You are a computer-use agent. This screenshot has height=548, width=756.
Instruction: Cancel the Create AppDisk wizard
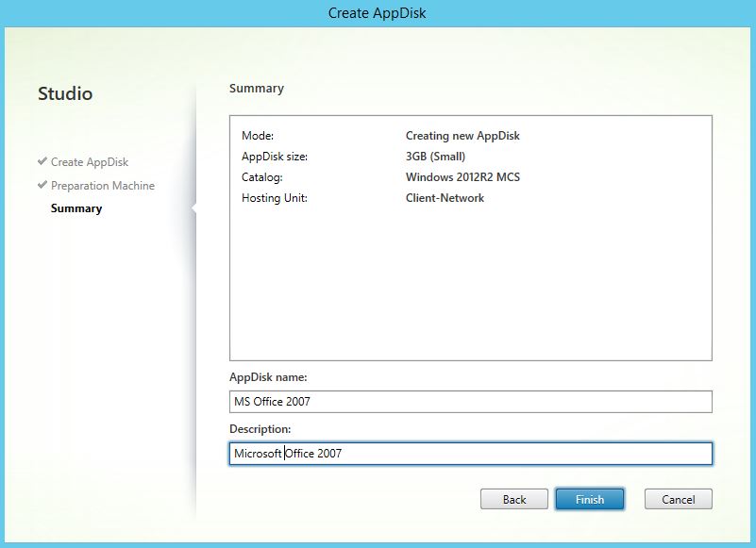(678, 499)
